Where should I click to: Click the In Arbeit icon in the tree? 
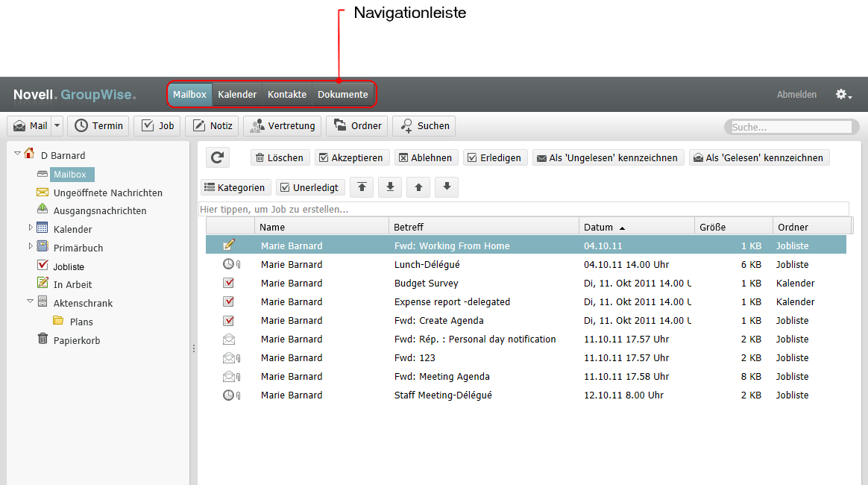pyautogui.click(x=43, y=283)
